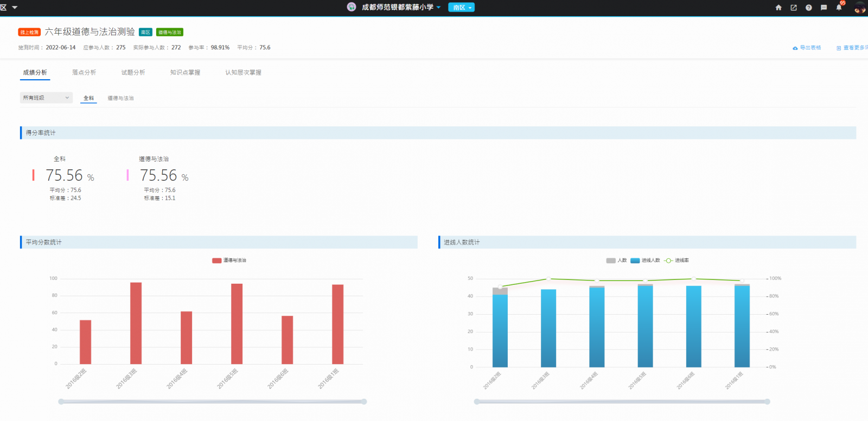The image size is (868, 421).
Task: Open notifications bell with 95 badge
Action: click(839, 7)
